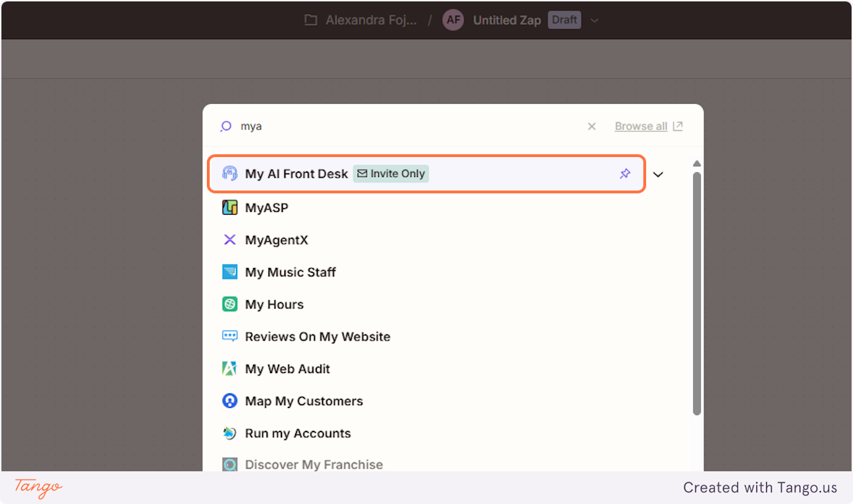
Task: Select My AI Front Desk from results
Action: (426, 173)
